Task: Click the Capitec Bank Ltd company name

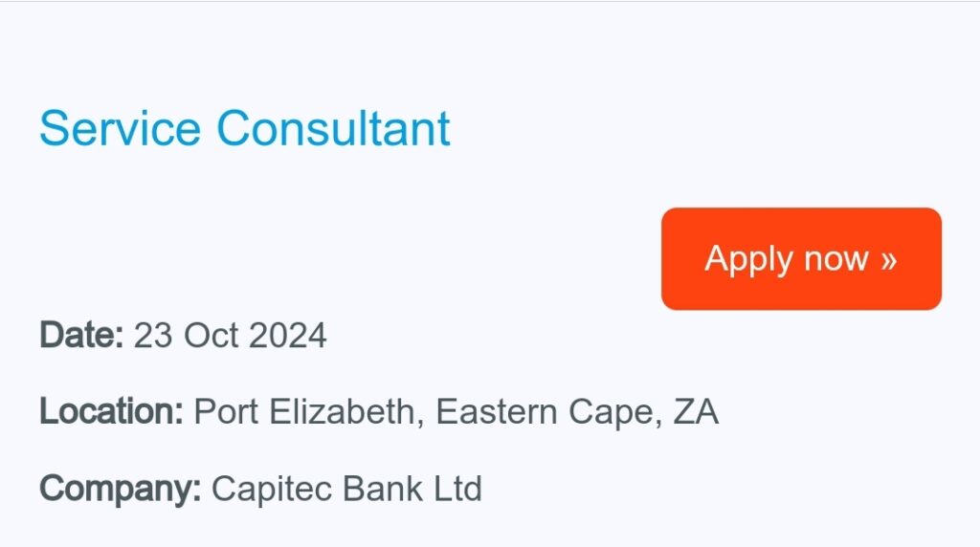Action: click(x=346, y=489)
